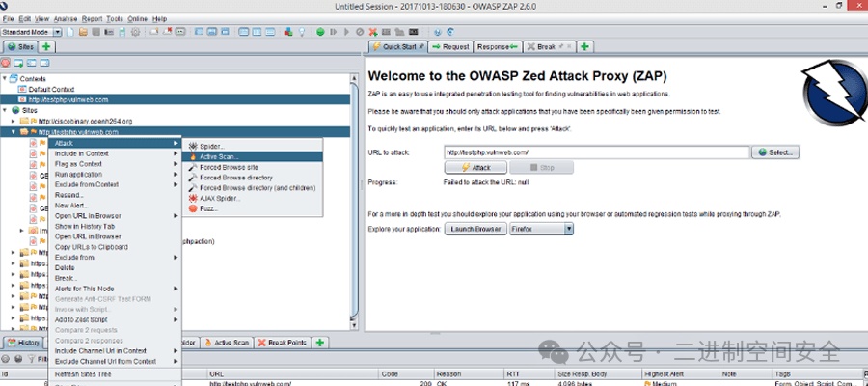Image resolution: width=868 pixels, height=386 pixels.
Task: Click the filter funnel icon in History panel
Action: [32, 359]
